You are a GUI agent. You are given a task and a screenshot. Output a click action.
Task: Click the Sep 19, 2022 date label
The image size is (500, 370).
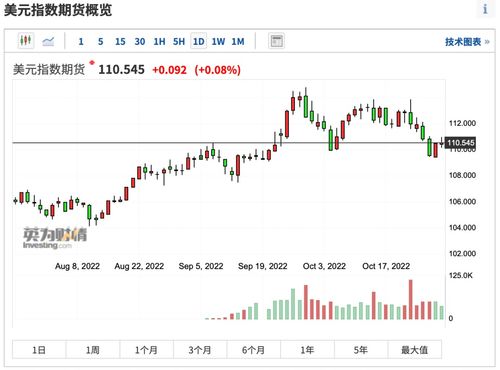[263, 266]
